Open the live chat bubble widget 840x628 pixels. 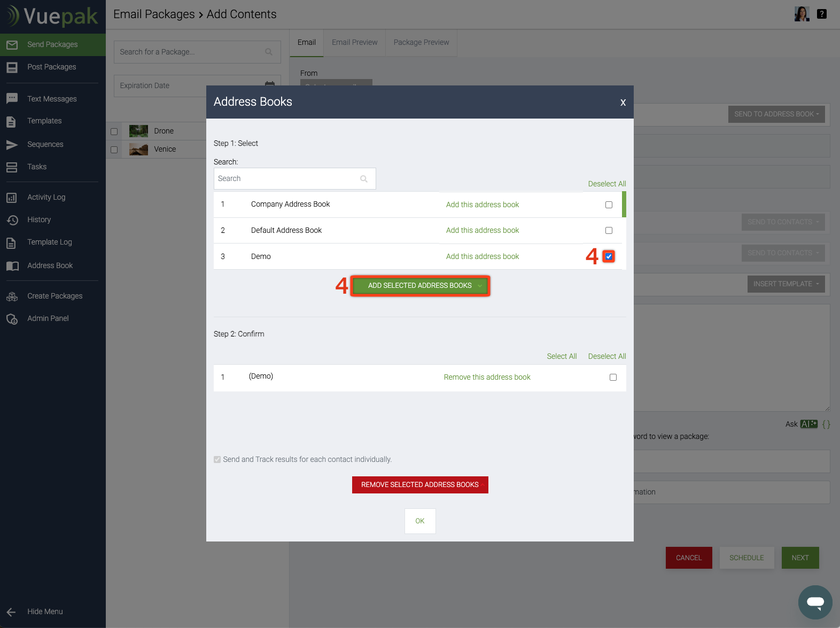coord(815,602)
